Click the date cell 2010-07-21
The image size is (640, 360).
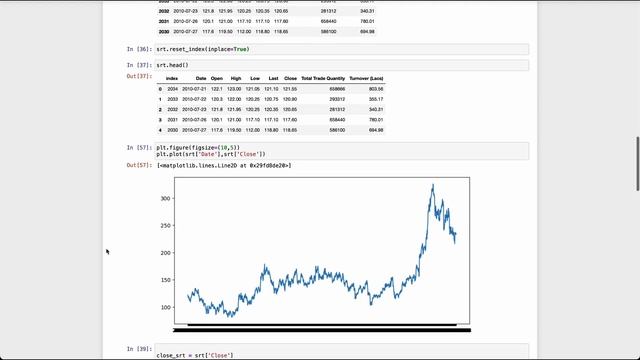(194, 89)
